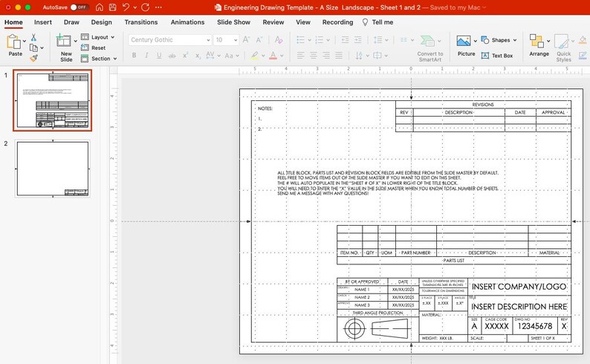Toggle the AutoSave switch
The height and width of the screenshot is (364, 590).
tap(79, 7)
